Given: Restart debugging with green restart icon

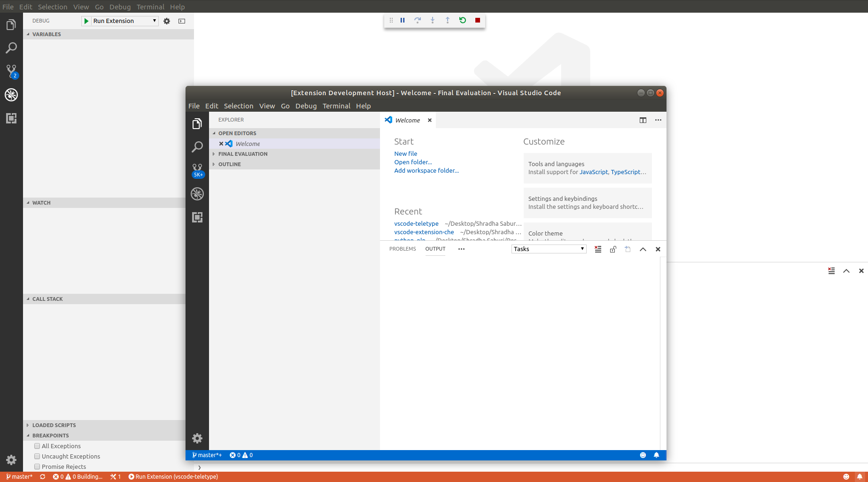Looking at the screenshot, I should (463, 20).
